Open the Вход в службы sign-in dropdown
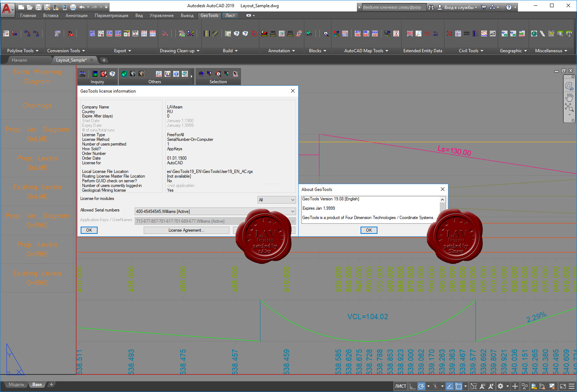577x392 pixels. [461, 7]
